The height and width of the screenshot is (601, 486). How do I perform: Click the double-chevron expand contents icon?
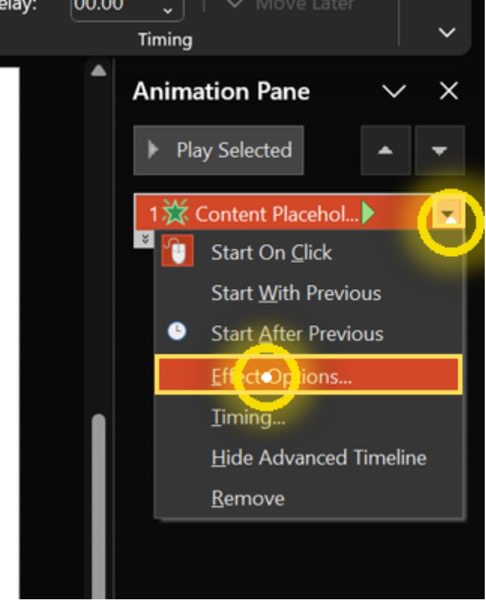[144, 239]
